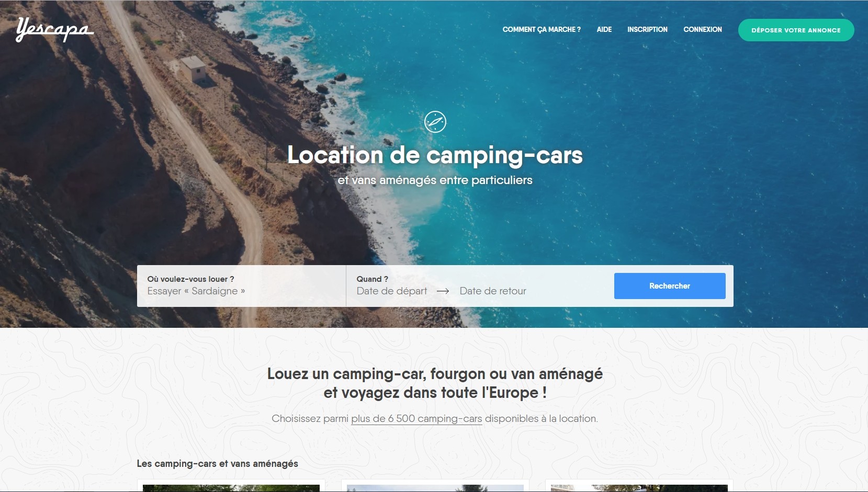Open the Connexion link
Viewport: 868px width, 492px height.
coord(703,29)
